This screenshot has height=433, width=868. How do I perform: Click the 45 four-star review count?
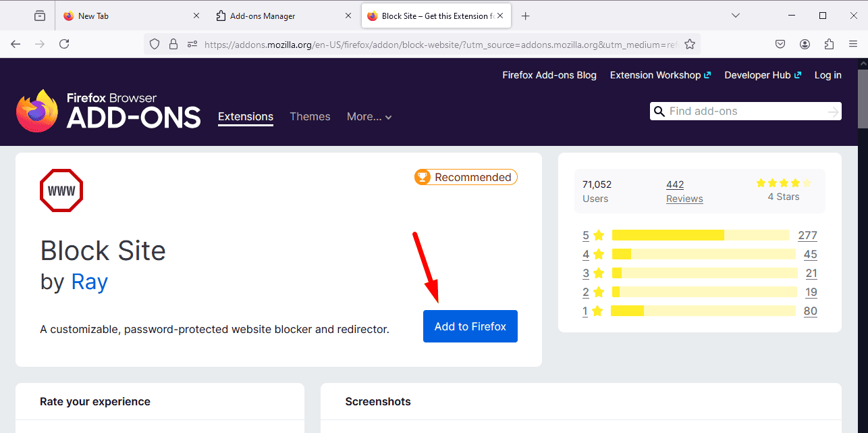pos(810,254)
